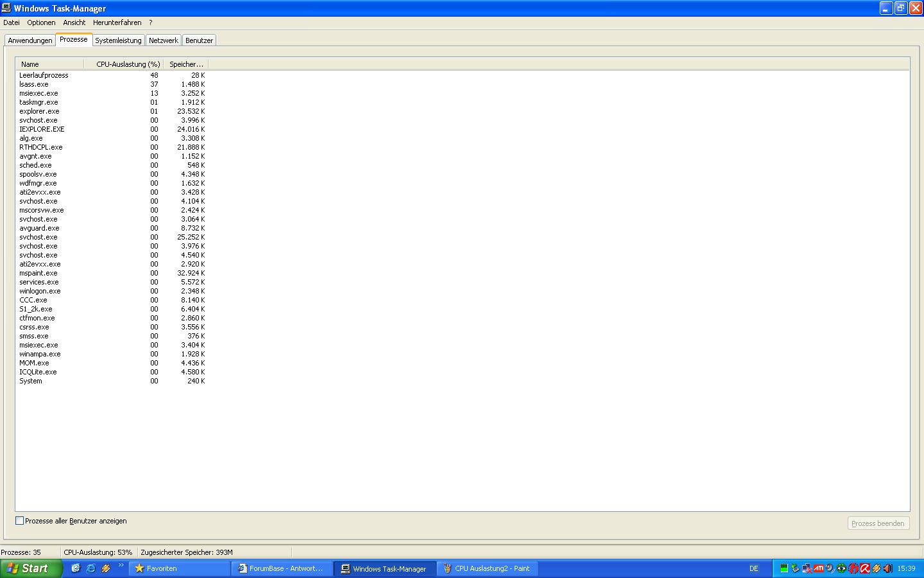The height and width of the screenshot is (578, 924).
Task: Select the wdfmgr.exe process
Action: pos(112,183)
